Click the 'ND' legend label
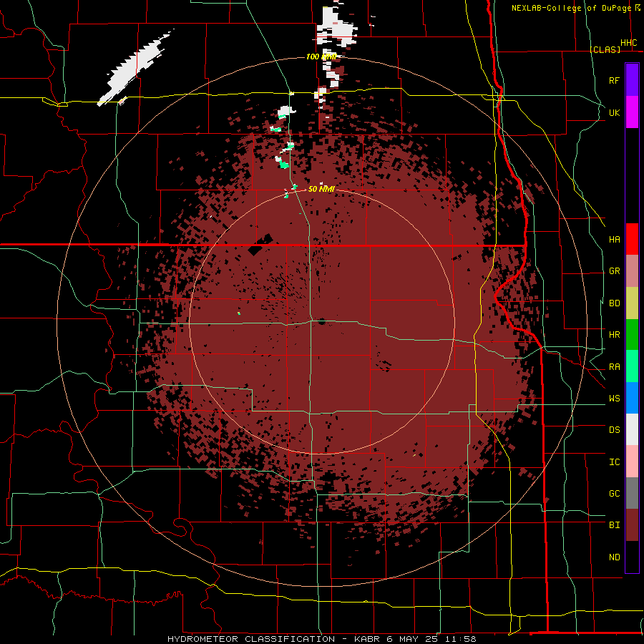Viewport: 644px width, 644px height. pyautogui.click(x=614, y=557)
